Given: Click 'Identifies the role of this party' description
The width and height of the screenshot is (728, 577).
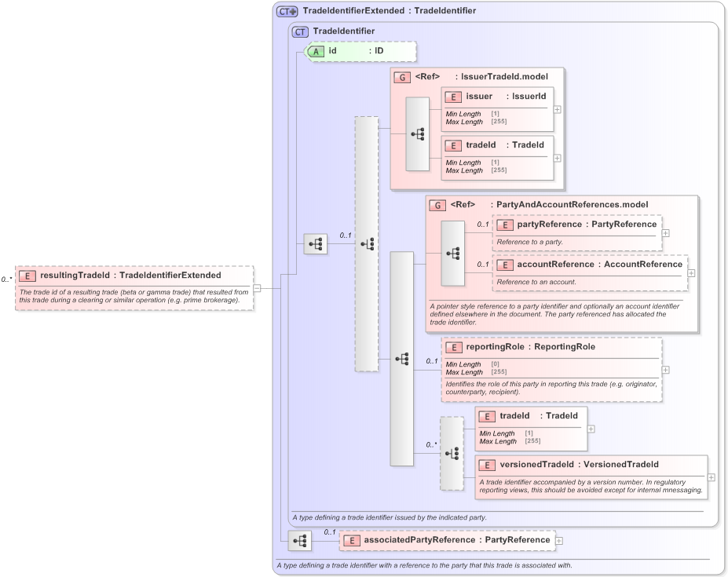Looking at the screenshot, I should (551, 388).
